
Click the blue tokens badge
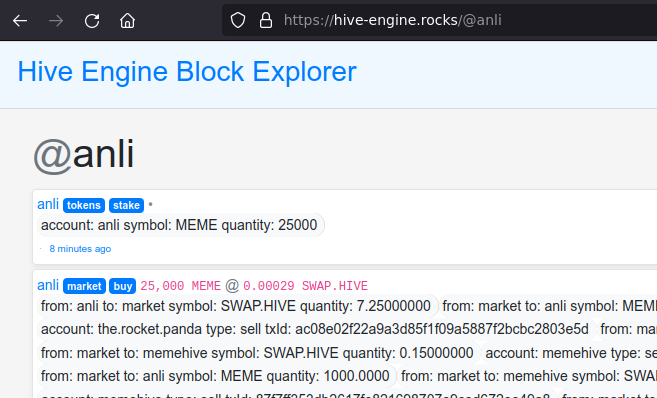click(84, 205)
